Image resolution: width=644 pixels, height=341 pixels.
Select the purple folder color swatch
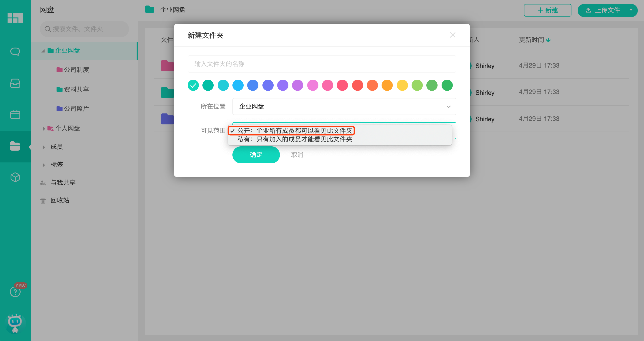tap(283, 85)
